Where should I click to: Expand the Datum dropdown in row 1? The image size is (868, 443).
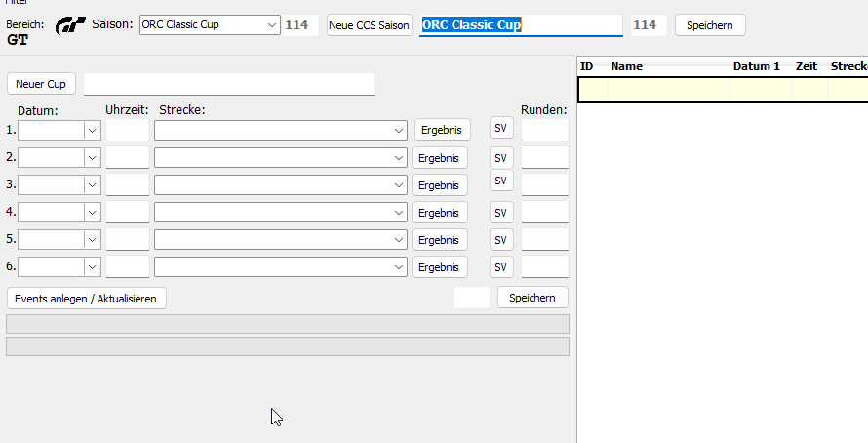click(x=92, y=130)
